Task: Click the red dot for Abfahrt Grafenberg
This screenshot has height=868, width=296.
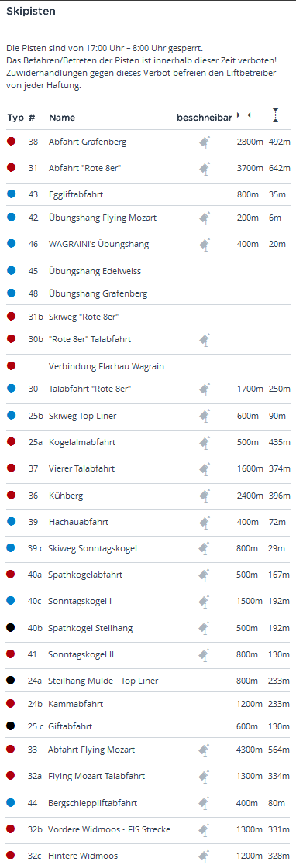Action: point(11,141)
